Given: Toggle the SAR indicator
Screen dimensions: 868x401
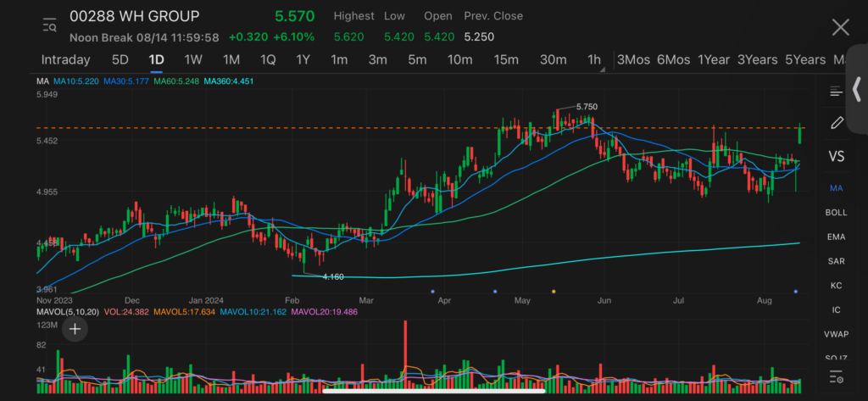Looking at the screenshot, I should 836,261.
